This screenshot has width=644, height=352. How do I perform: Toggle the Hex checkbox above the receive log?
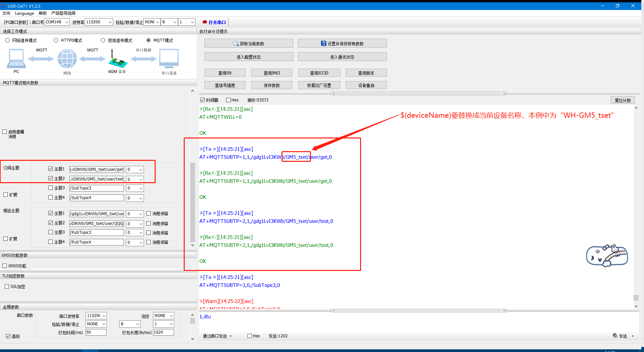click(x=228, y=100)
